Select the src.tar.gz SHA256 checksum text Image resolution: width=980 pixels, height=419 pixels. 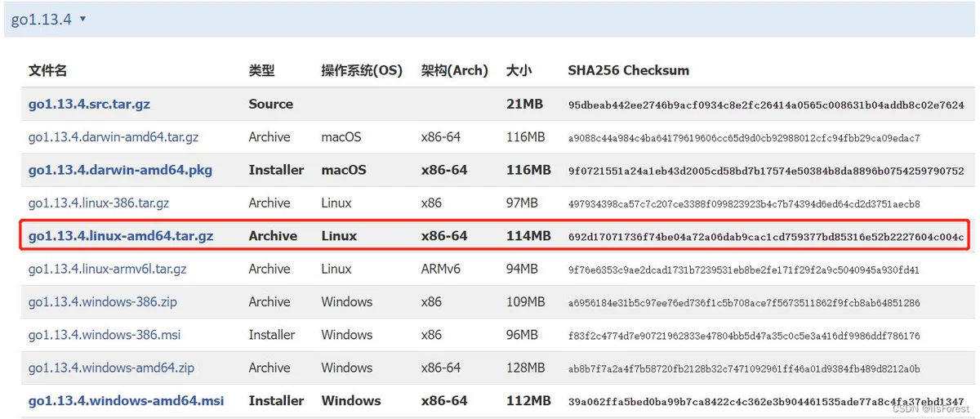pyautogui.click(x=766, y=105)
